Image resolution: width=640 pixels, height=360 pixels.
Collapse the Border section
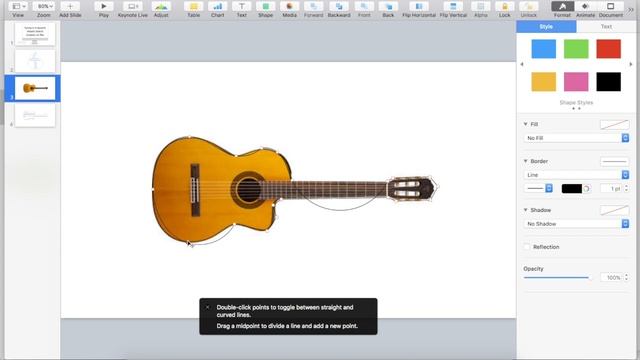tap(526, 161)
